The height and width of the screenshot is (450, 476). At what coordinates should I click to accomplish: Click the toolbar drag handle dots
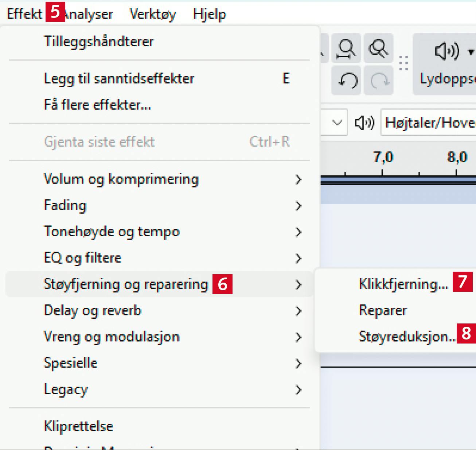click(x=403, y=63)
